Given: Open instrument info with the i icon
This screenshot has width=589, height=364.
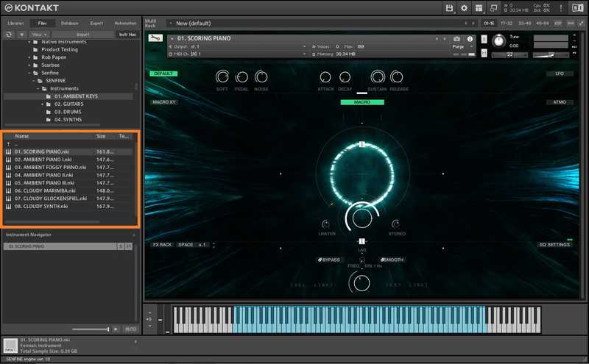Looking at the screenshot, I should (469, 39).
